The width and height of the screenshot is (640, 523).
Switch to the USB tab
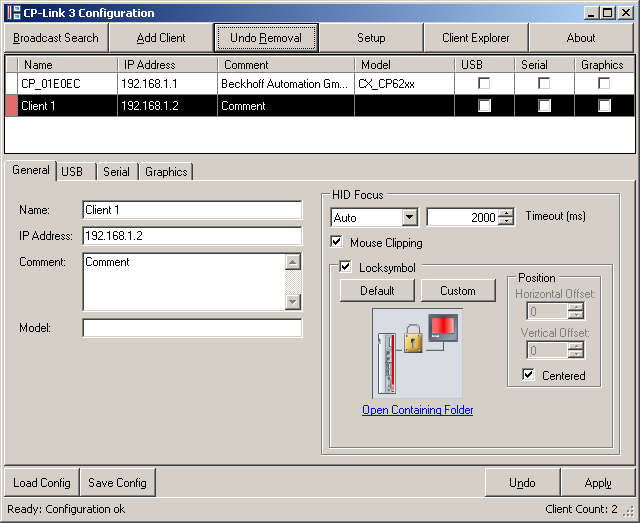click(x=76, y=172)
